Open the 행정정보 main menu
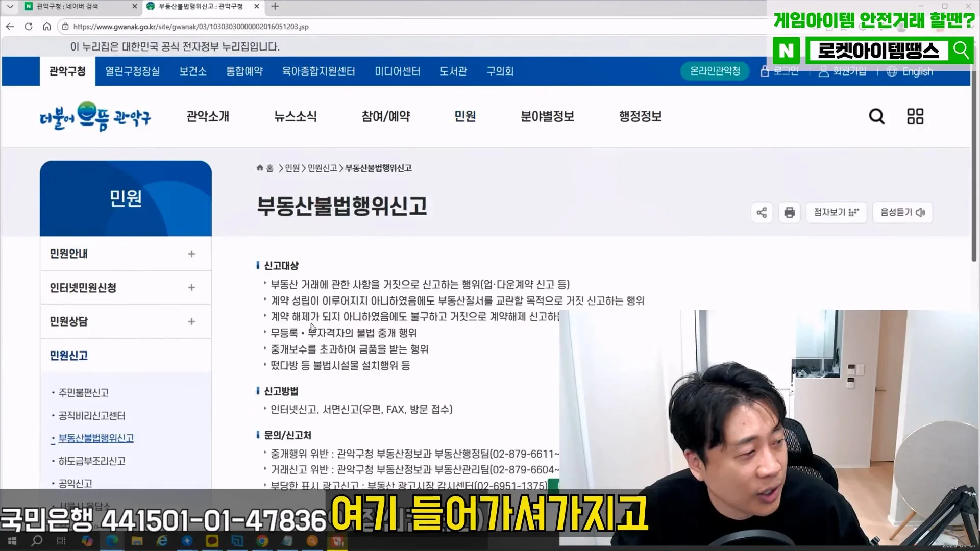Screen dimensions: 980x551 640,117
